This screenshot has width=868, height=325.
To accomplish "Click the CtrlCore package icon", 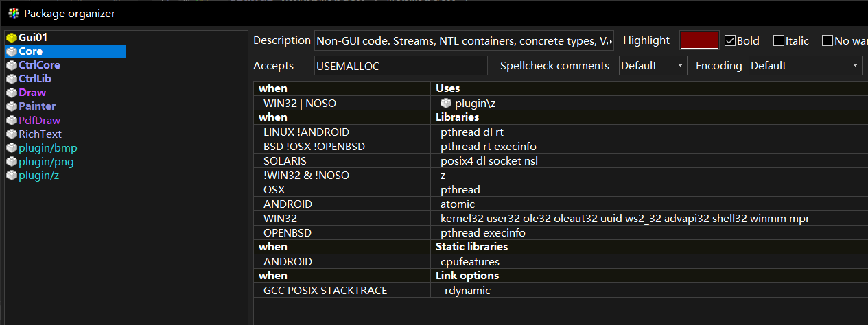I will [x=11, y=65].
